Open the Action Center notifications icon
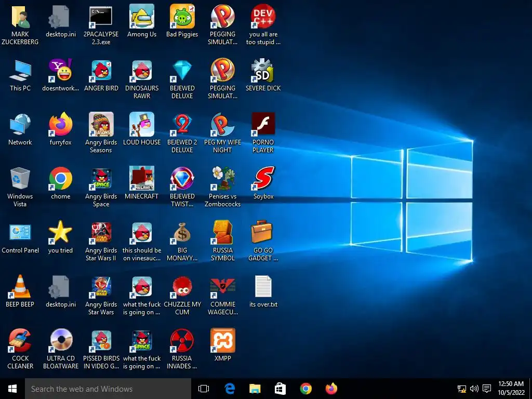The width and height of the screenshot is (532, 399). (487, 389)
